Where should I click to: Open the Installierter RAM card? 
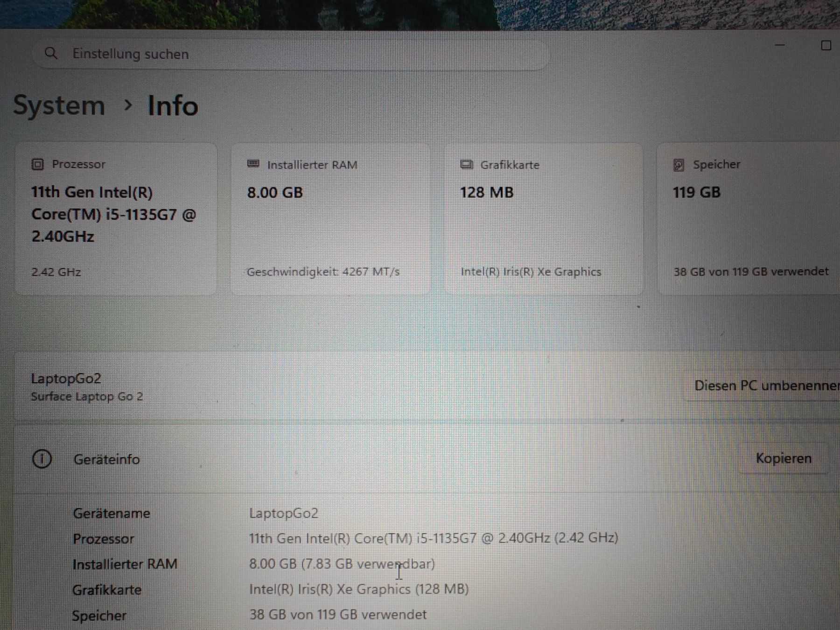coord(330,218)
